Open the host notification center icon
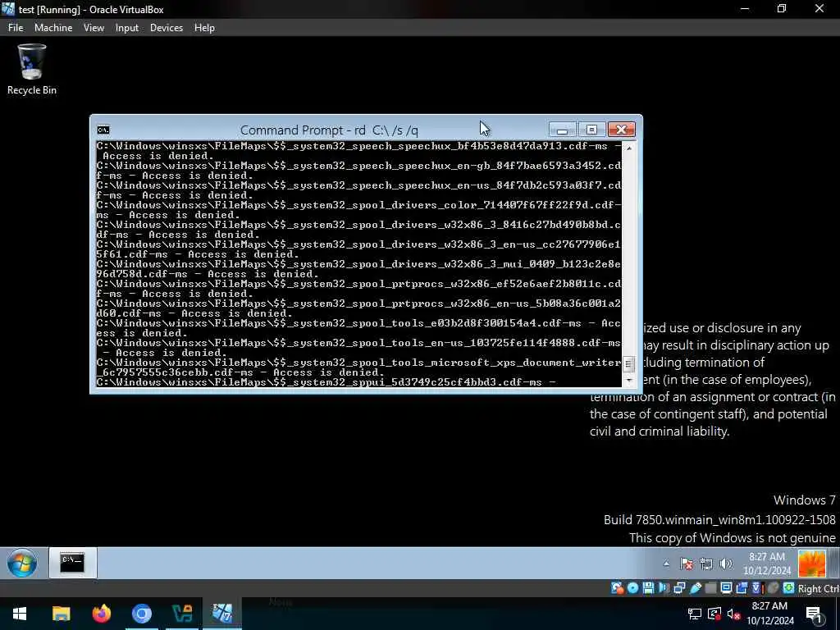 pos(814,614)
